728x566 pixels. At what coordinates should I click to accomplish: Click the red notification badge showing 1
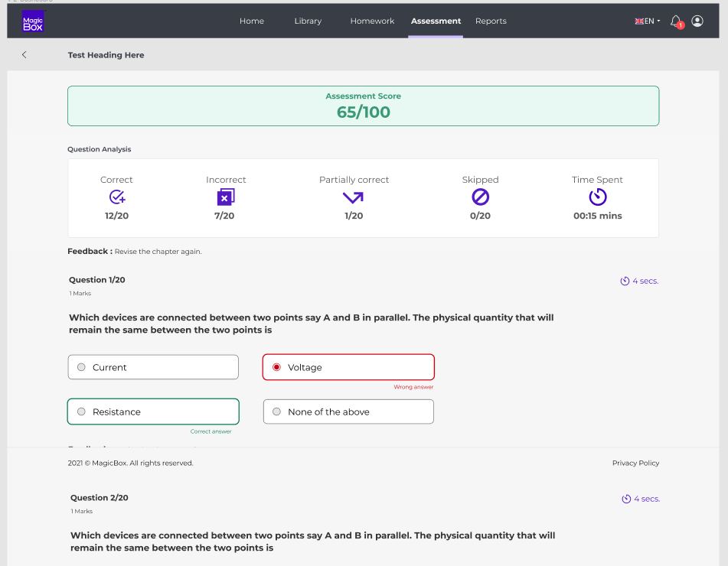pos(681,25)
